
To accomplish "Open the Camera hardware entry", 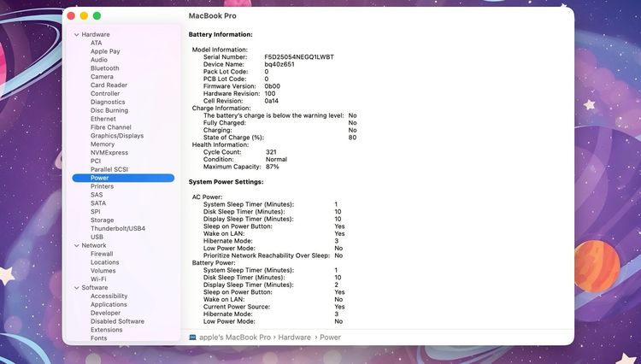I will click(102, 77).
